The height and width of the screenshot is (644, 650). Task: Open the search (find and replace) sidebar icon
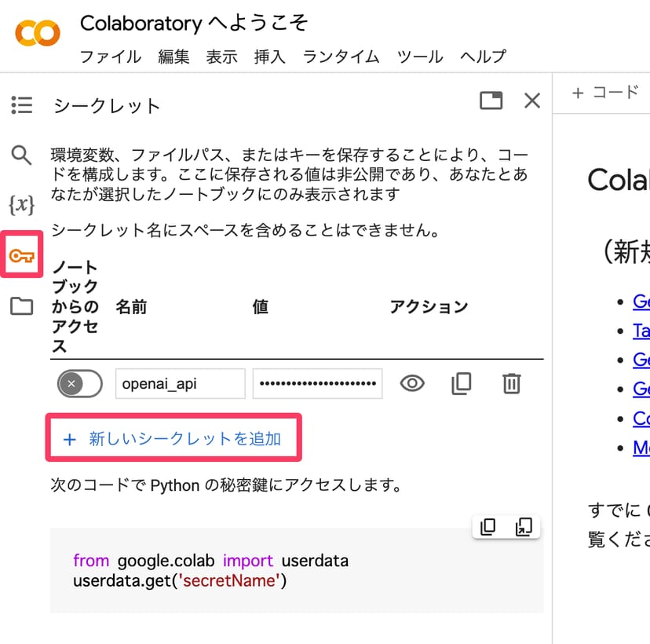tap(21, 155)
